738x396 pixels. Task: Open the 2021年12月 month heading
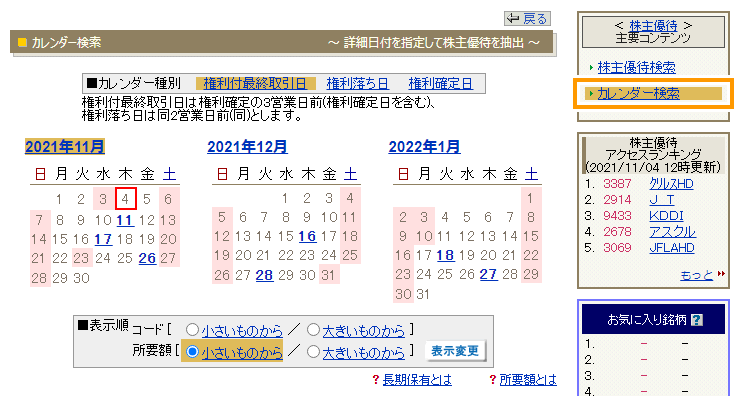pos(247,147)
